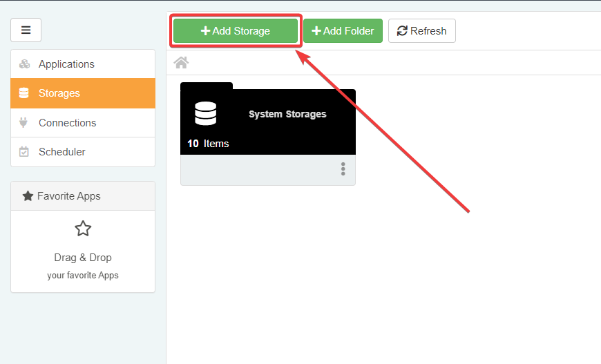Toggle the hamburger sidebar menu
Image resolution: width=601 pixels, height=364 pixels.
[26, 30]
